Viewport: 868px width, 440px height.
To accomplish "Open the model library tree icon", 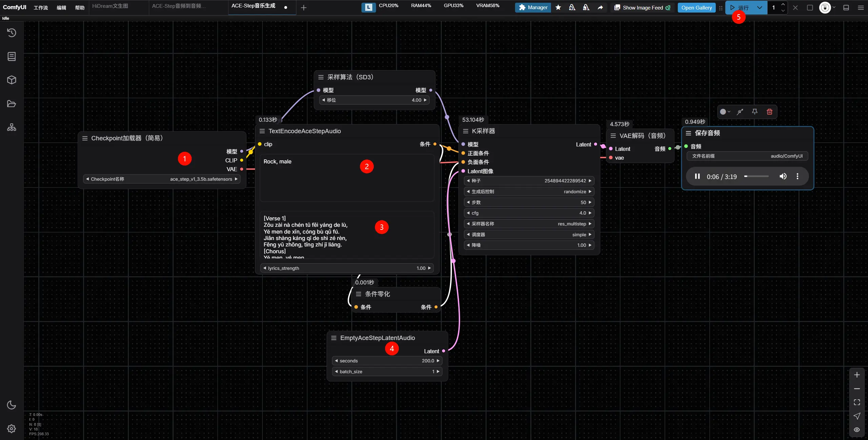I will 12,127.
